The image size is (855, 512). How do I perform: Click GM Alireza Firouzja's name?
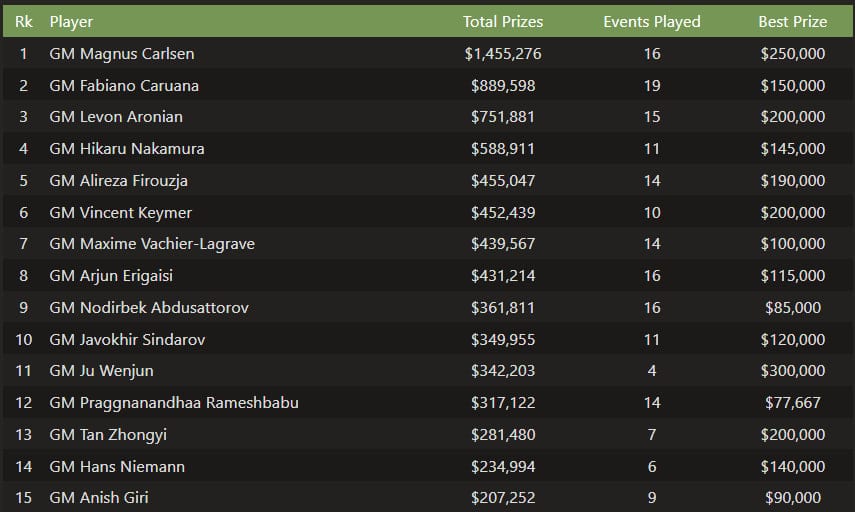pyautogui.click(x=118, y=181)
